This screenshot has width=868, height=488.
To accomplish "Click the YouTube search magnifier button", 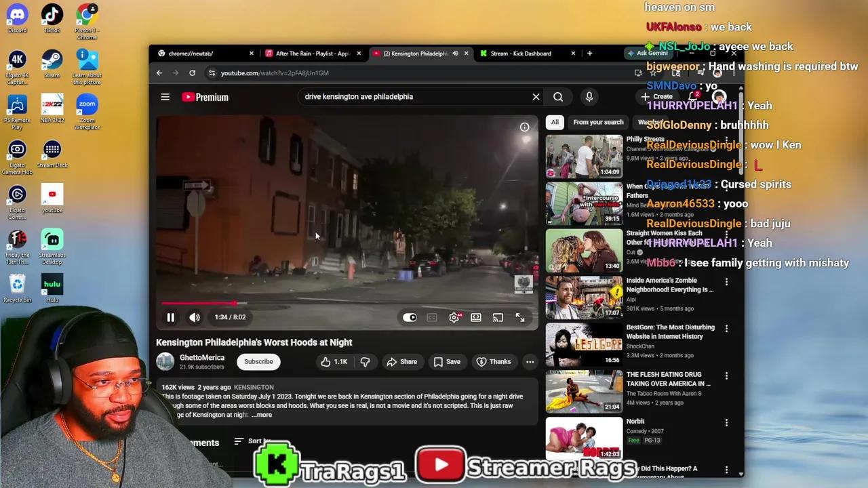I will click(558, 97).
